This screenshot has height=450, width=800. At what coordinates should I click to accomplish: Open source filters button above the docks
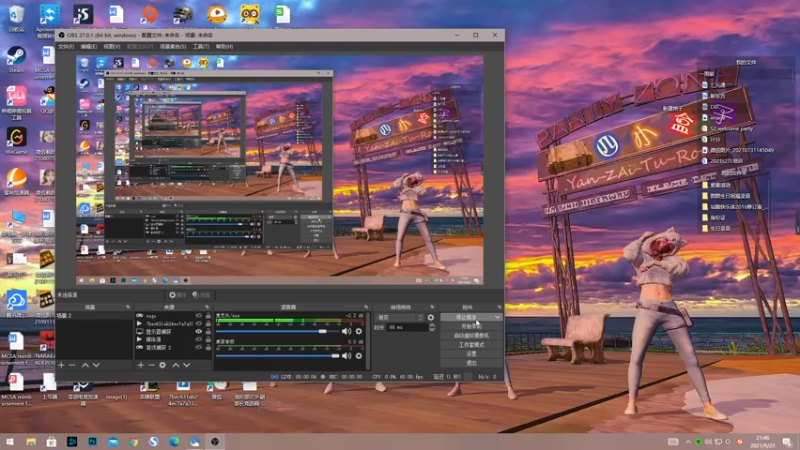202,295
